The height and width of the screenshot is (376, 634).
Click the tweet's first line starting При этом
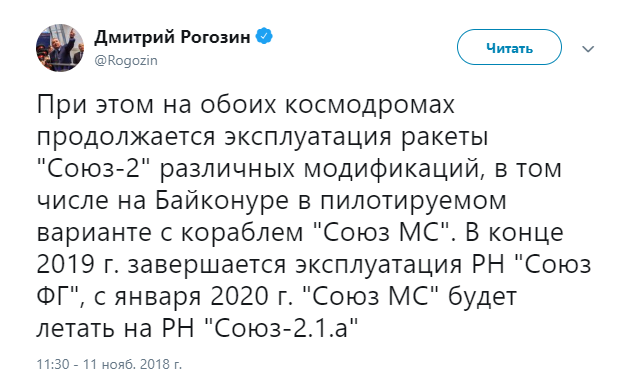click(x=245, y=105)
